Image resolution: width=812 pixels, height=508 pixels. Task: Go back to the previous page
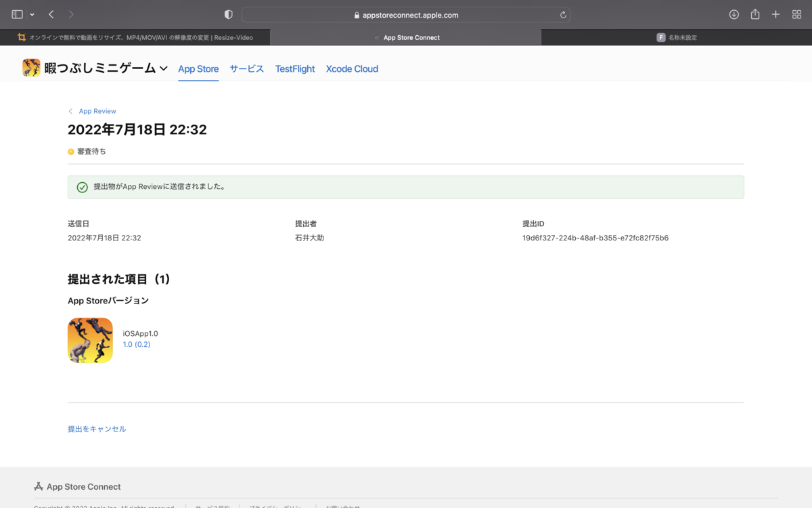point(51,14)
